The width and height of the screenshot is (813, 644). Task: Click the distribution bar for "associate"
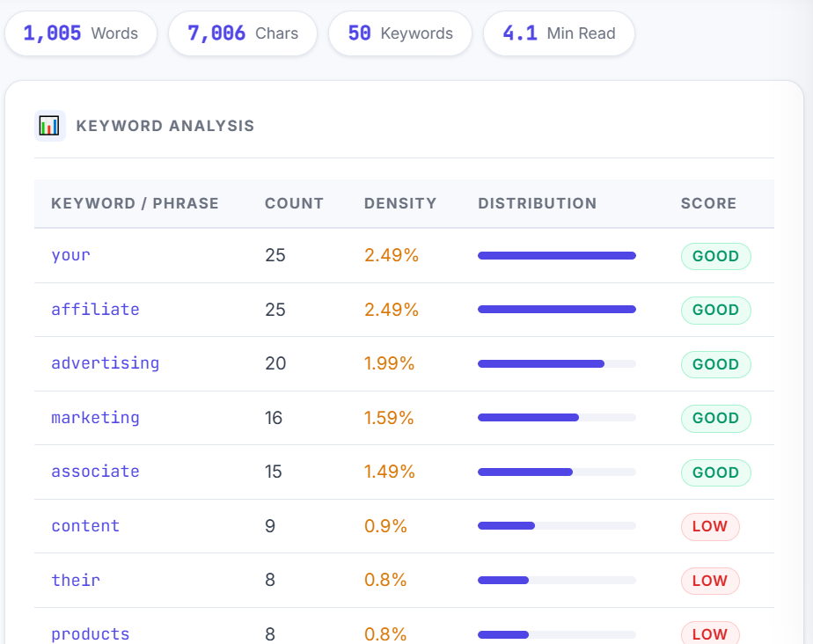(x=557, y=472)
